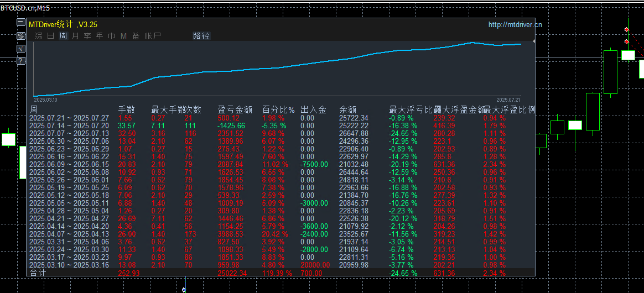This screenshot has width=644, height=293.
Task: Click the -1425.66 loss amount
Action: 231,125
